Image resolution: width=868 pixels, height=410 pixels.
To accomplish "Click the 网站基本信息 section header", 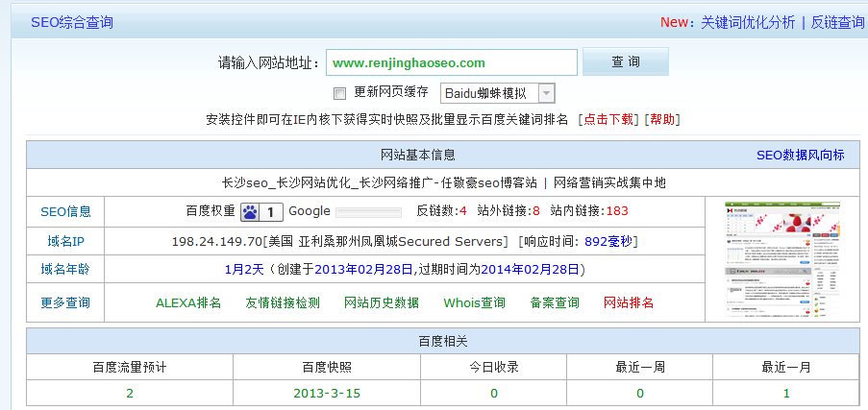I will [x=418, y=156].
